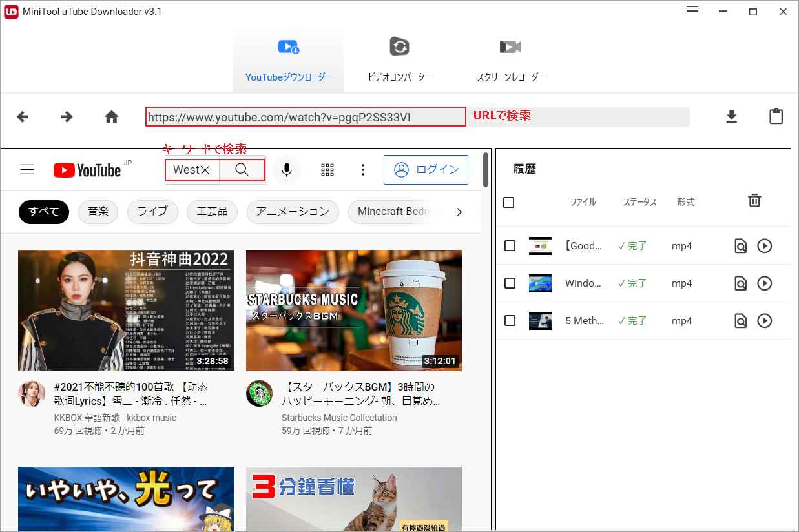Image resolution: width=799 pixels, height=532 pixels.
Task: Locate the 【Good... file in folder
Action: tap(740, 246)
